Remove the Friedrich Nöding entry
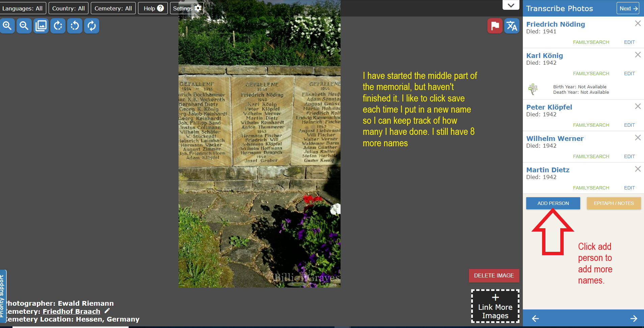This screenshot has height=328, width=644. [638, 23]
